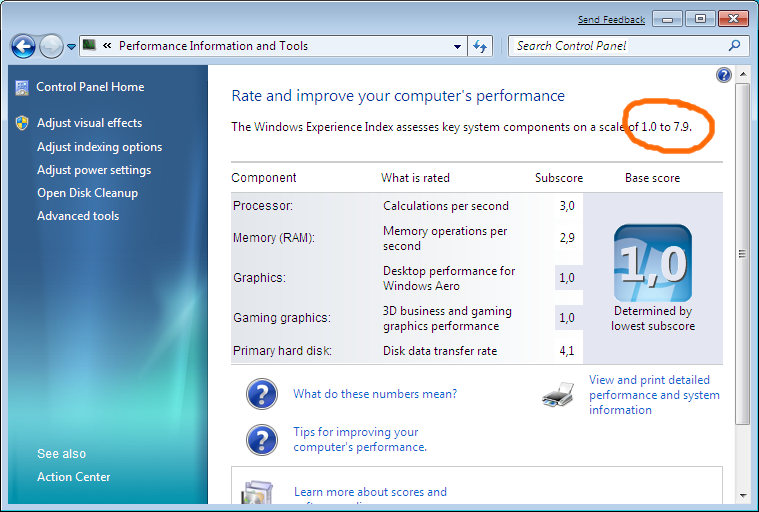
Task: Click the greyed Forward navigation arrow
Action: coord(51,46)
